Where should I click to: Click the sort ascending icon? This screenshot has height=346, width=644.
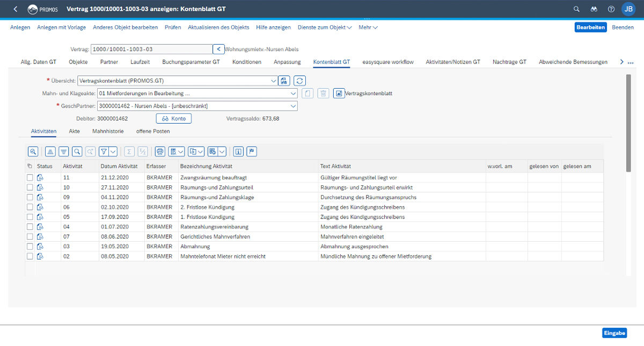tap(50, 152)
